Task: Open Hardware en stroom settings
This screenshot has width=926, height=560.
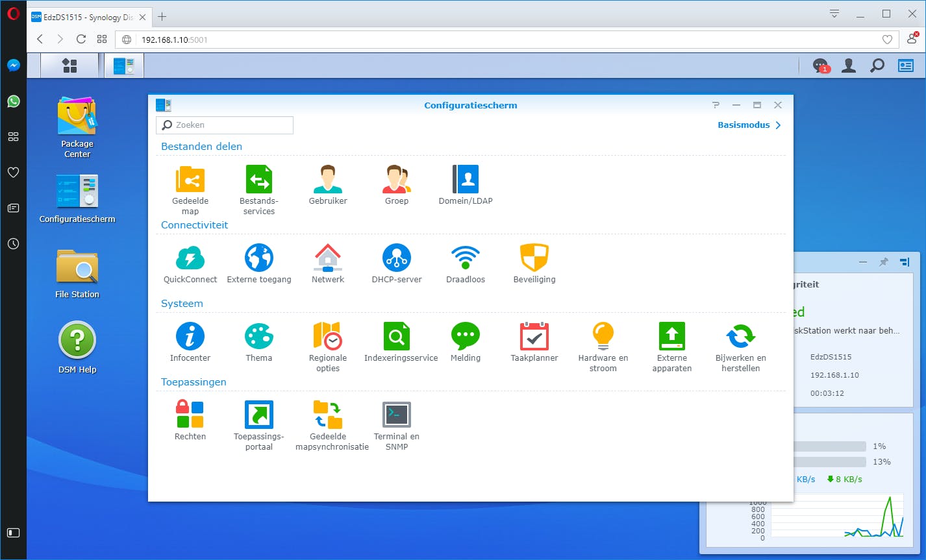Action: (x=603, y=346)
